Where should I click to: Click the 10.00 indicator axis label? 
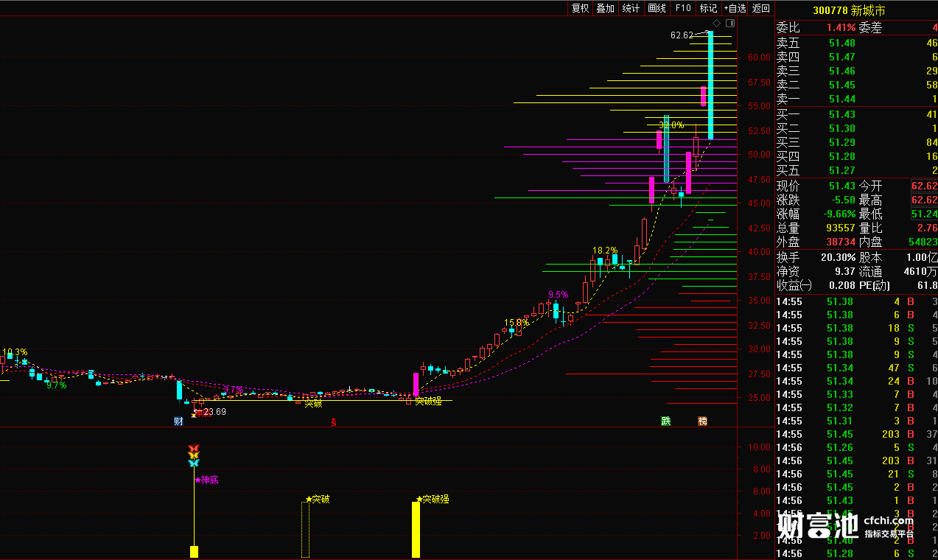coord(759,447)
